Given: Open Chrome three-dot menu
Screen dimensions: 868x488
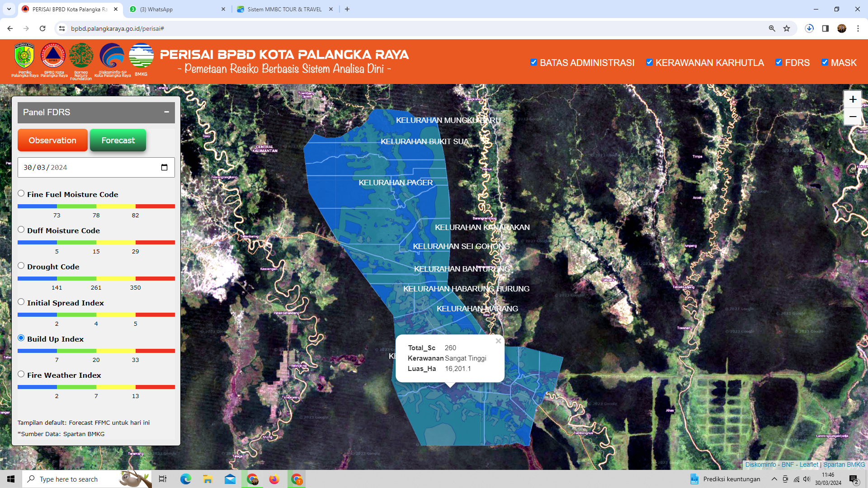Looking at the screenshot, I should [x=858, y=28].
